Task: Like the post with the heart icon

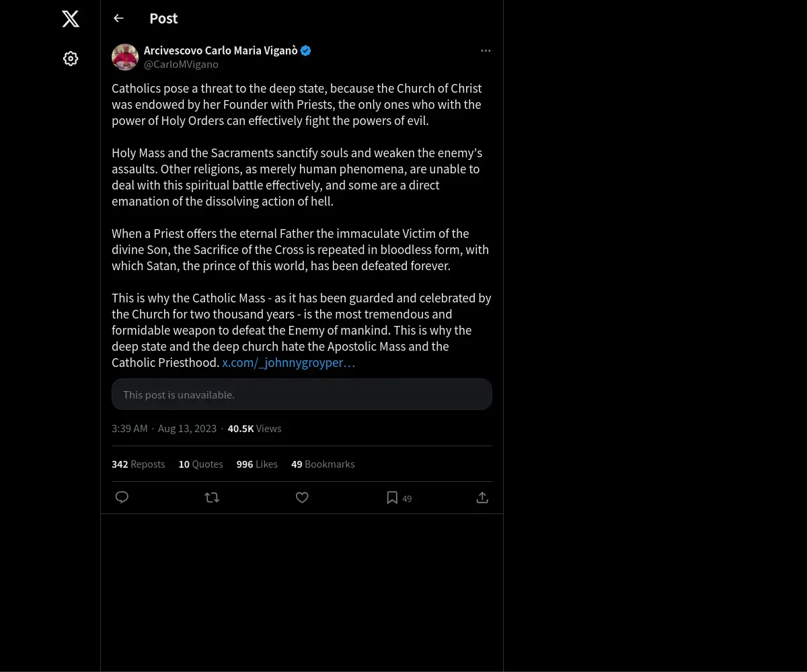Action: 302,497
